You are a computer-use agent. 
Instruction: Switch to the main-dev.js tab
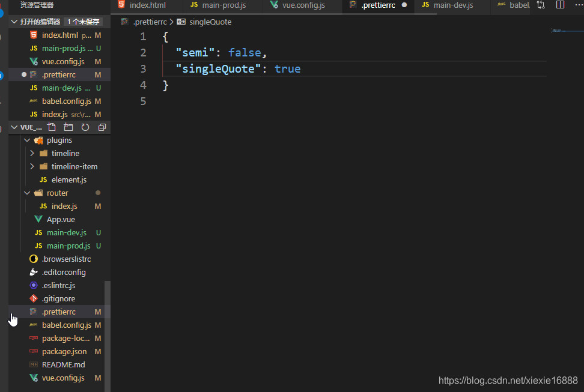pos(450,5)
